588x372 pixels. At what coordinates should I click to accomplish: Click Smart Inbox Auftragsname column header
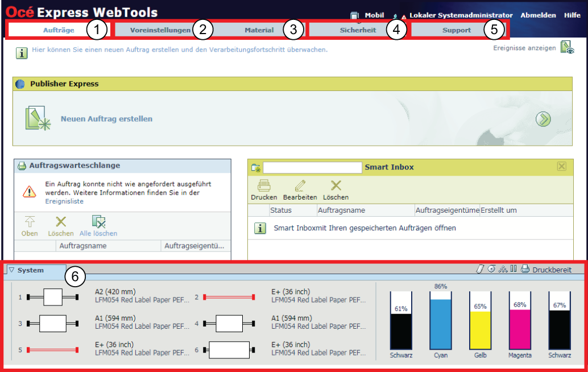coord(366,210)
